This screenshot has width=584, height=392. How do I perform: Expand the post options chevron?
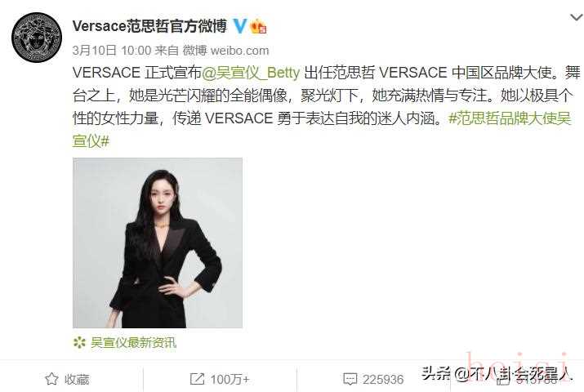[x=576, y=17]
